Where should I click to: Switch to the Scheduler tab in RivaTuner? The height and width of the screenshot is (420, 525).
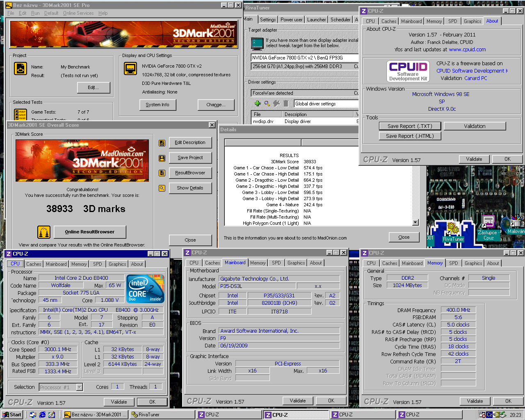[340, 20]
